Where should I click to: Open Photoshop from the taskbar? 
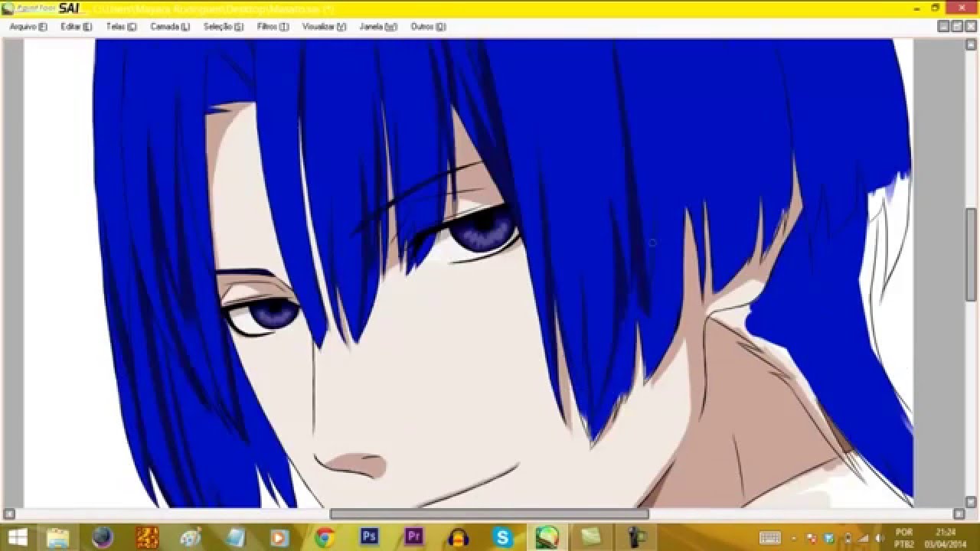click(369, 537)
